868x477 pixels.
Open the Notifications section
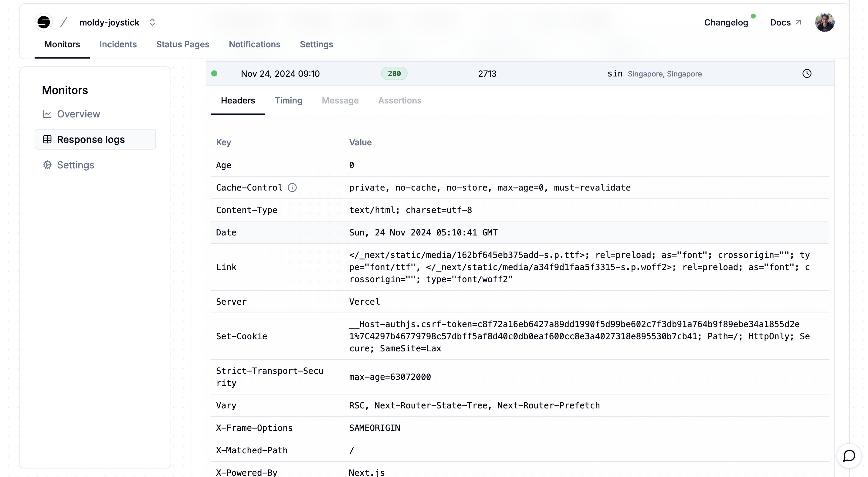click(254, 44)
